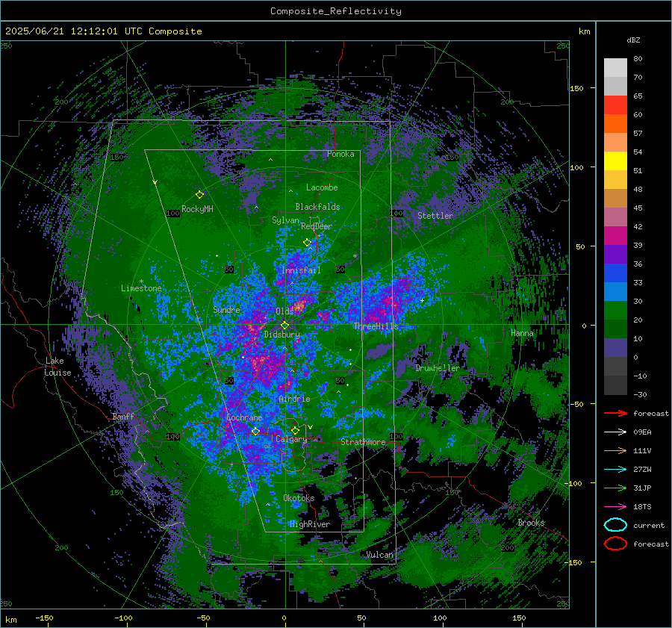
Task: Click the Blackfalds city label
Action: click(317, 207)
